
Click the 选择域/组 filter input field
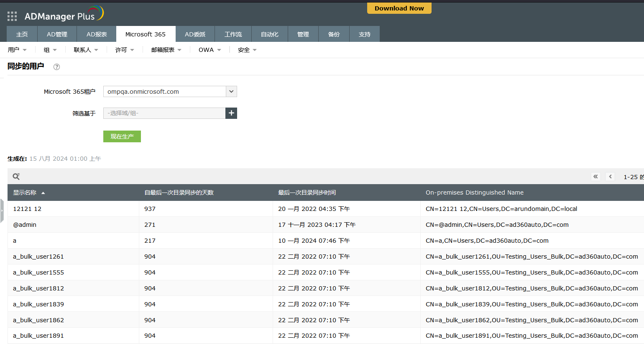164,113
